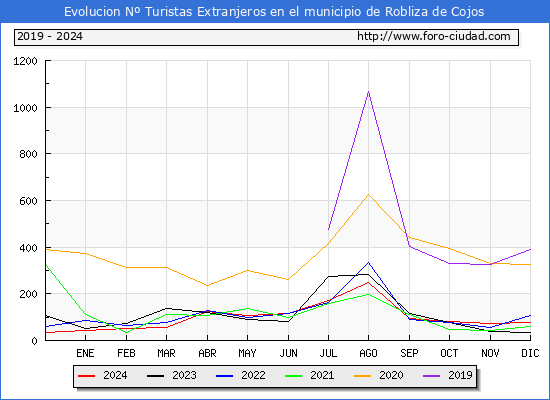Click the FEB month axis label
The image size is (550, 400).
126,353
